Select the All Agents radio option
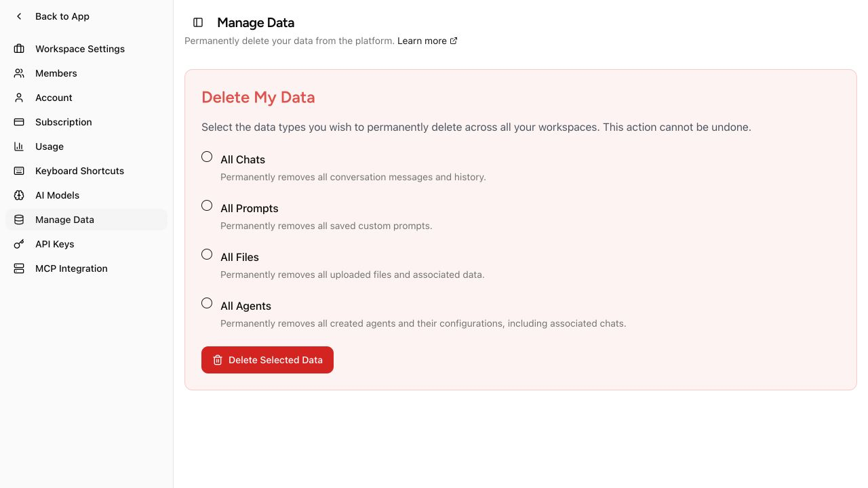This screenshot has height=488, width=868. pos(207,303)
